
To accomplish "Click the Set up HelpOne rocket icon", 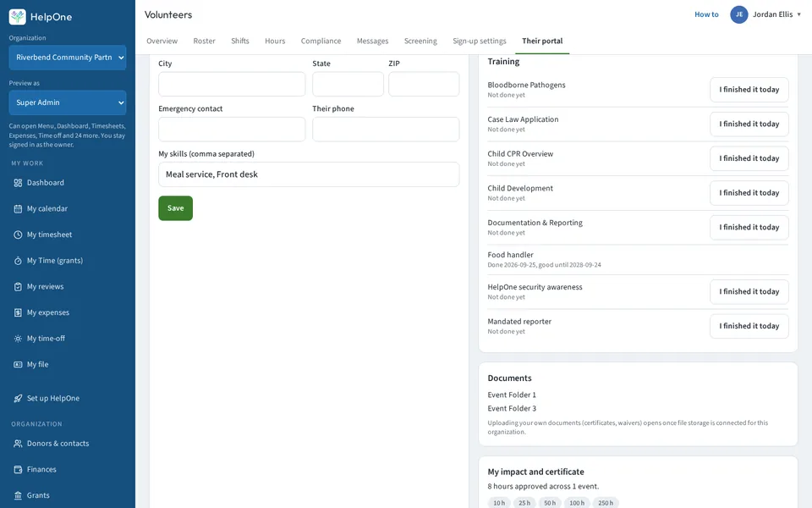I will pyautogui.click(x=18, y=399).
